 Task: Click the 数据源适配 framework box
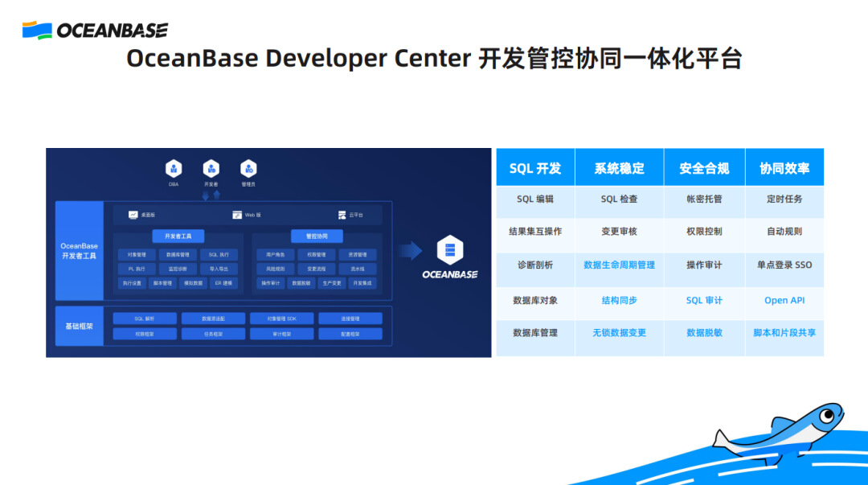(213, 319)
